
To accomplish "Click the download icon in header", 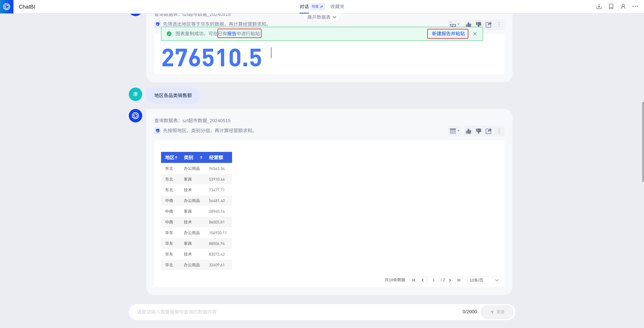I will click(x=599, y=7).
